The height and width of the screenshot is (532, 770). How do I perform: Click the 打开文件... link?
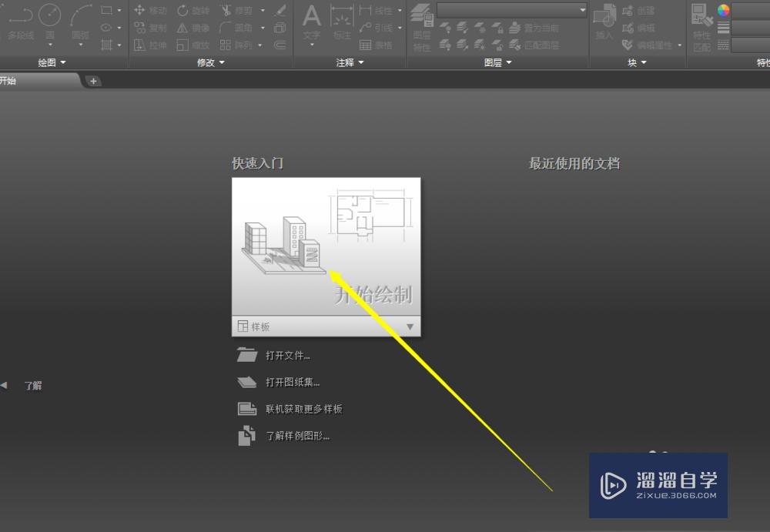(x=287, y=355)
